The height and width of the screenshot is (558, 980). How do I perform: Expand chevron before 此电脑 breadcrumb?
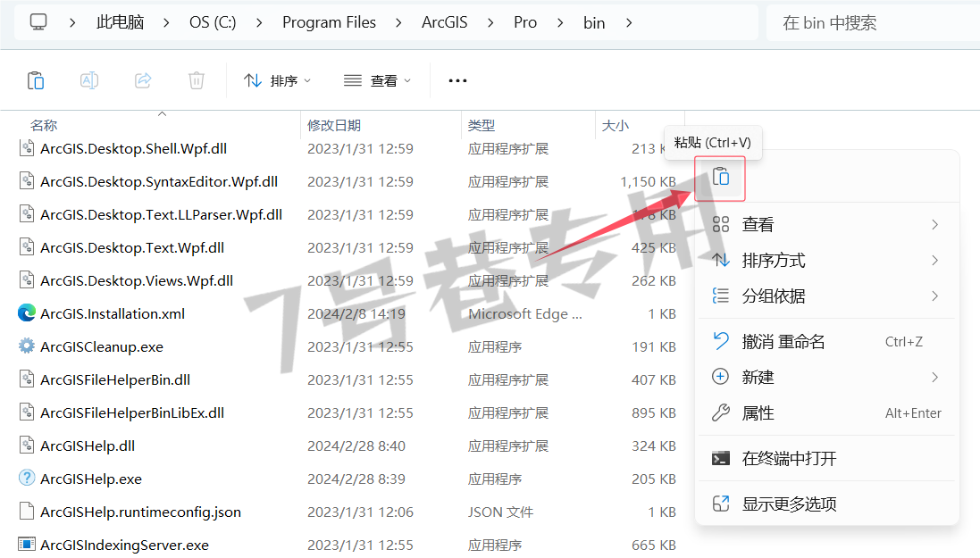coord(72,22)
